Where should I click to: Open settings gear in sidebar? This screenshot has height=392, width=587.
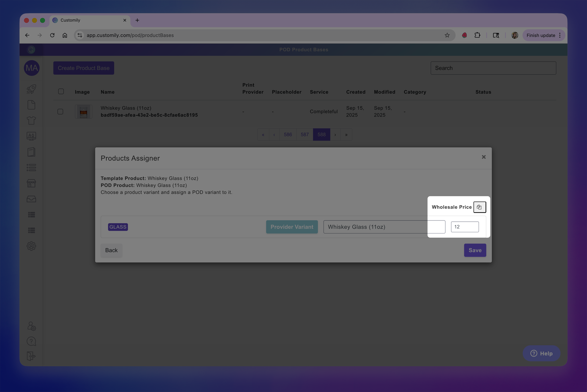pos(31,246)
